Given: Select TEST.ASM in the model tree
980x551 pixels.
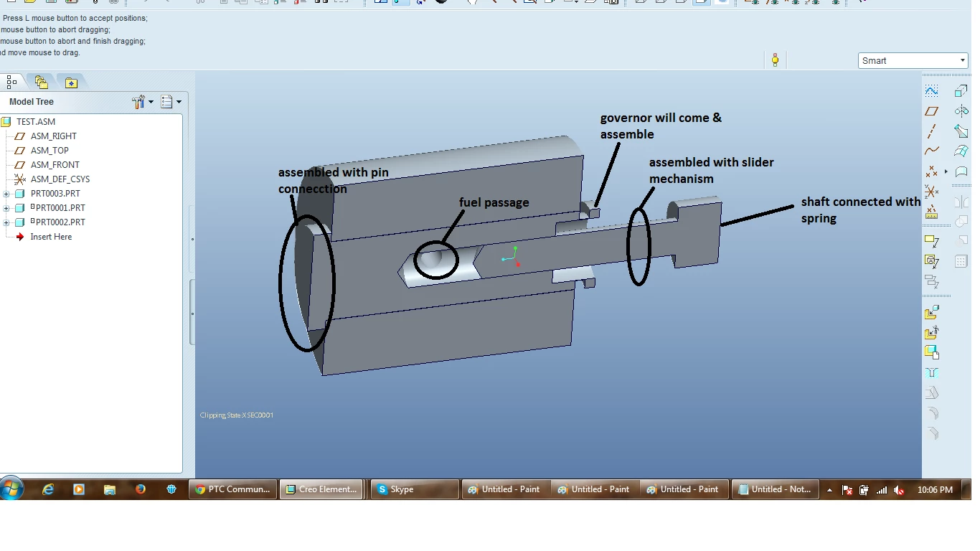Looking at the screenshot, I should [35, 122].
